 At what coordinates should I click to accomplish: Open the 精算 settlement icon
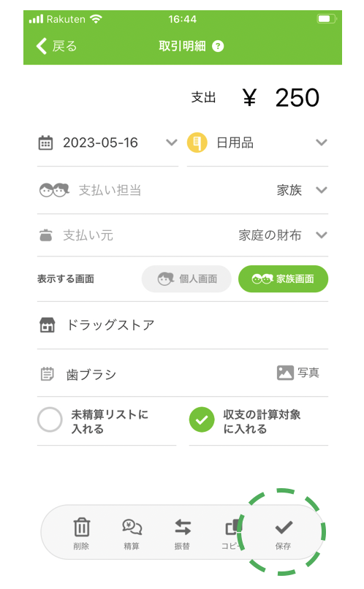[132, 527]
